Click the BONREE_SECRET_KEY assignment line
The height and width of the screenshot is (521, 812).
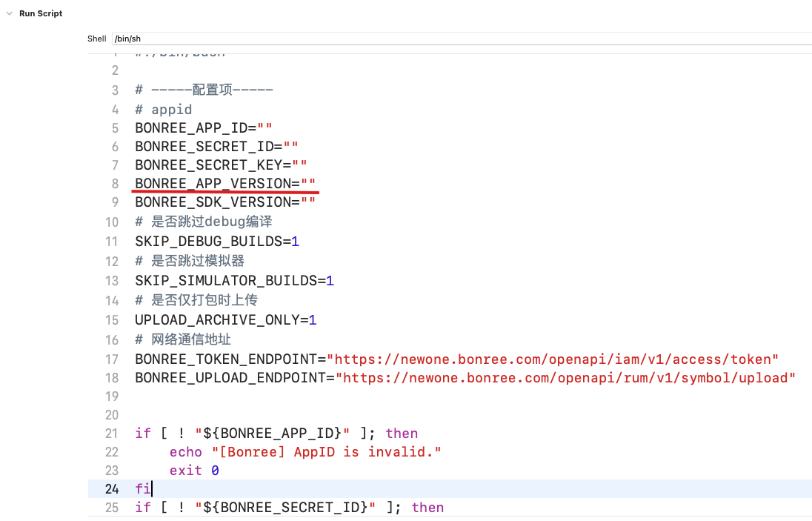click(220, 165)
